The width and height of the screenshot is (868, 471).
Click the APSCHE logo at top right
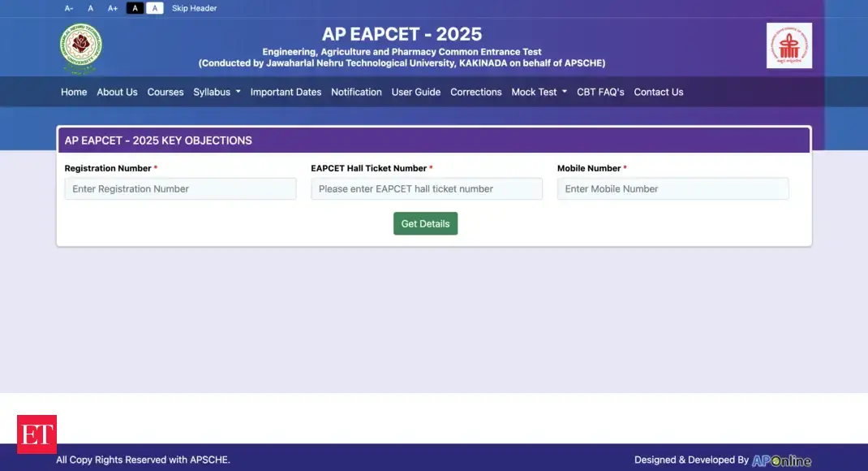point(789,45)
